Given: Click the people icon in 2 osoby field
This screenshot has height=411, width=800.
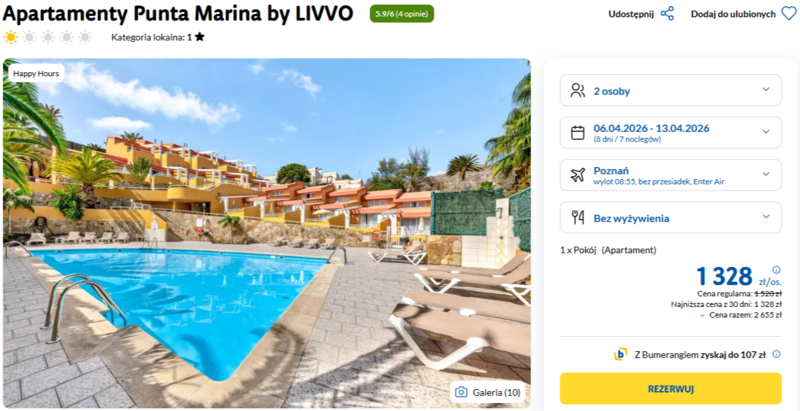Looking at the screenshot, I should pos(578,91).
